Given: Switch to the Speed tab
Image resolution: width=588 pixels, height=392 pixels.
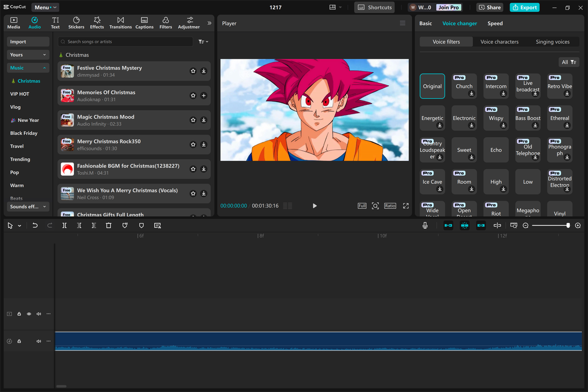Looking at the screenshot, I should pyautogui.click(x=495, y=23).
